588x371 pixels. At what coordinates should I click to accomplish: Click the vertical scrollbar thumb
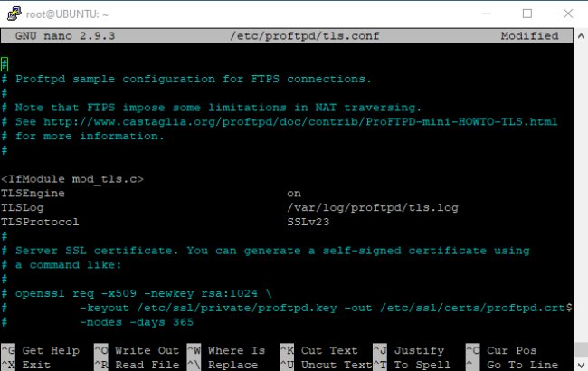pos(581,349)
